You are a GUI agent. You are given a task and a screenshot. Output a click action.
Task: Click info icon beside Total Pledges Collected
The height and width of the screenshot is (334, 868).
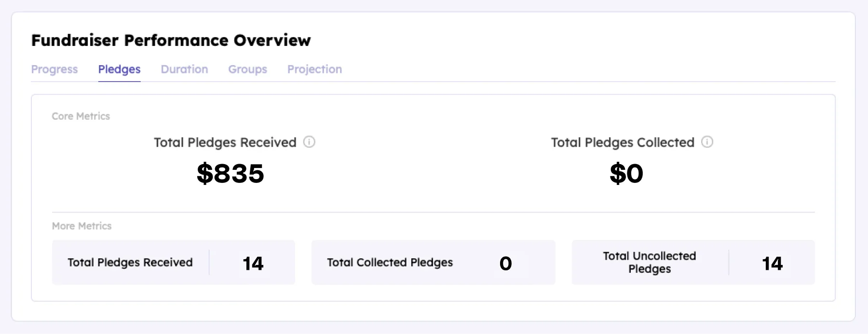707,142
